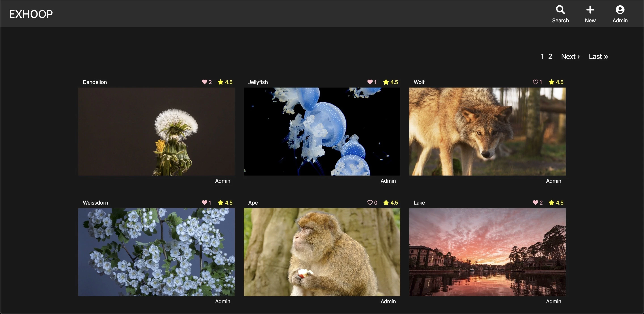The height and width of the screenshot is (314, 644).
Task: Open the Weissdorn blossom thumbnail
Action: 156,252
